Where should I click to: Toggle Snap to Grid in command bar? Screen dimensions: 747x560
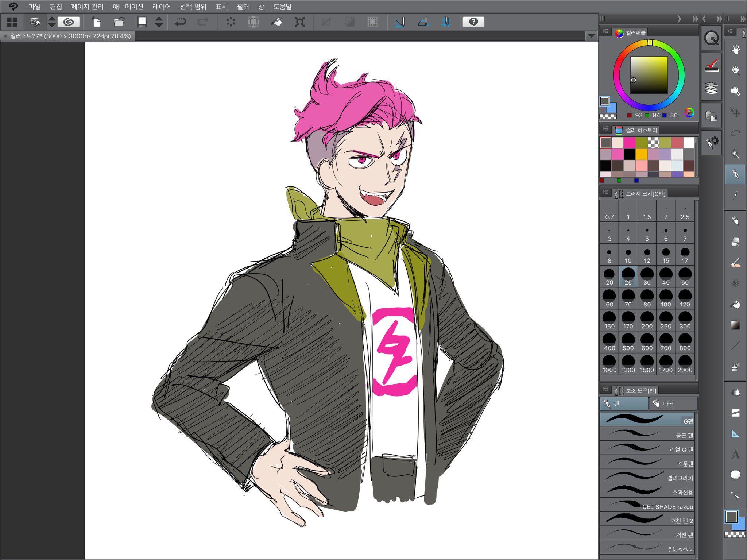tap(446, 22)
